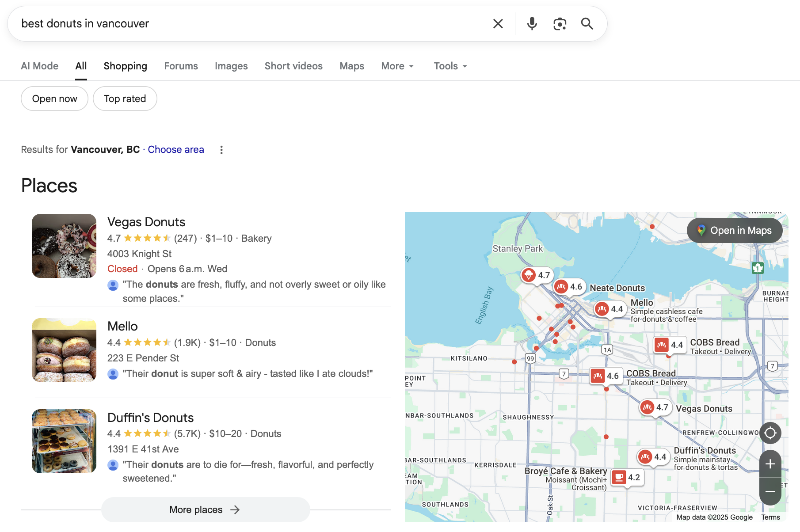
Task: Click the KERRISDALE neighborhood label
Action: (x=495, y=465)
